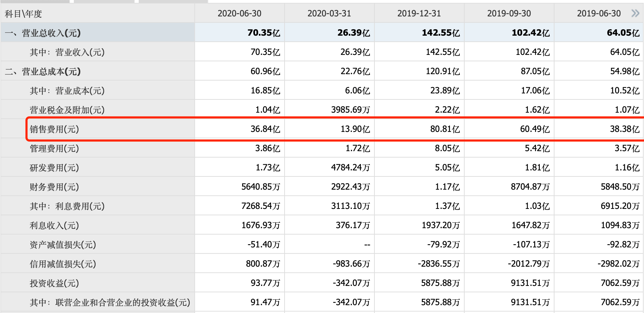Select the 2020-06-30 column header
Screen dimensions: 644x313
click(240, 14)
